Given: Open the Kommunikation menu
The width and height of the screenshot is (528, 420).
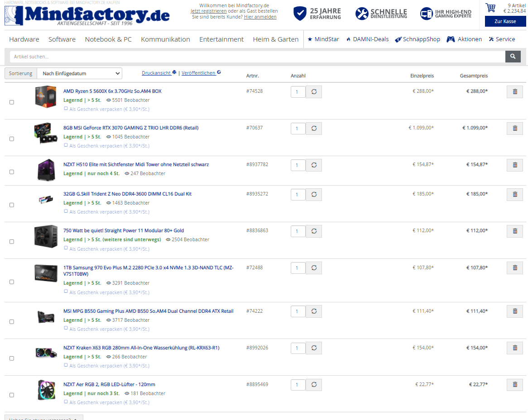Looking at the screenshot, I should click(x=165, y=39).
